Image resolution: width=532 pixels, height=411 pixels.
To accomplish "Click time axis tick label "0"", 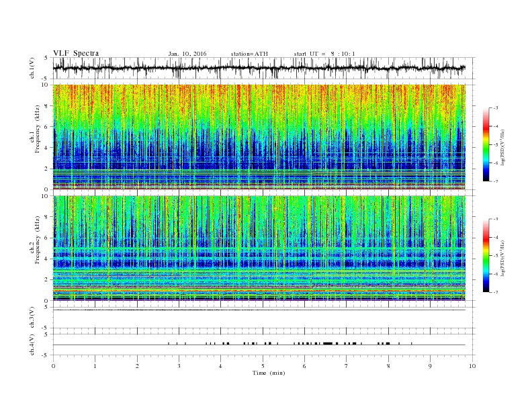I will pos(53,366).
